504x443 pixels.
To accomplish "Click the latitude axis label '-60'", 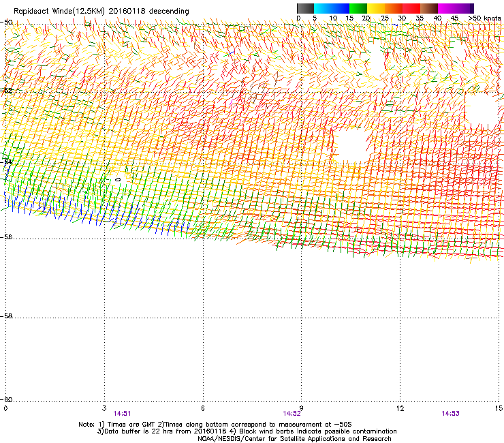I will click(x=7, y=400).
